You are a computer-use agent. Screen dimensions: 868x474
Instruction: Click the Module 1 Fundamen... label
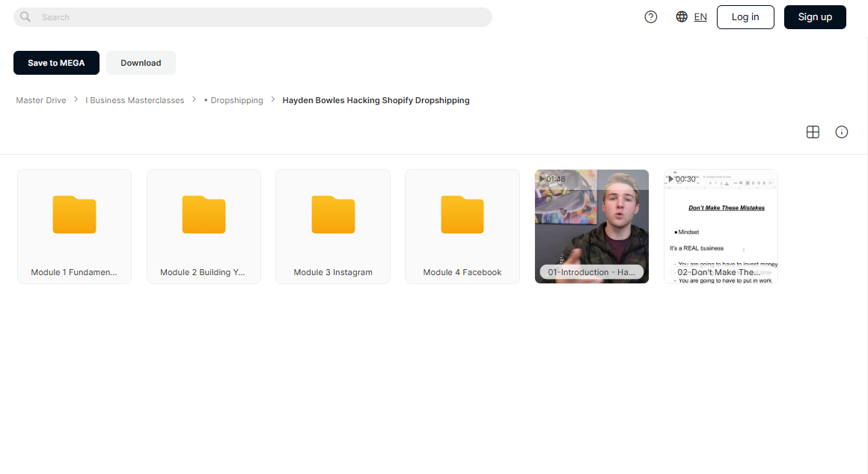[x=74, y=272]
